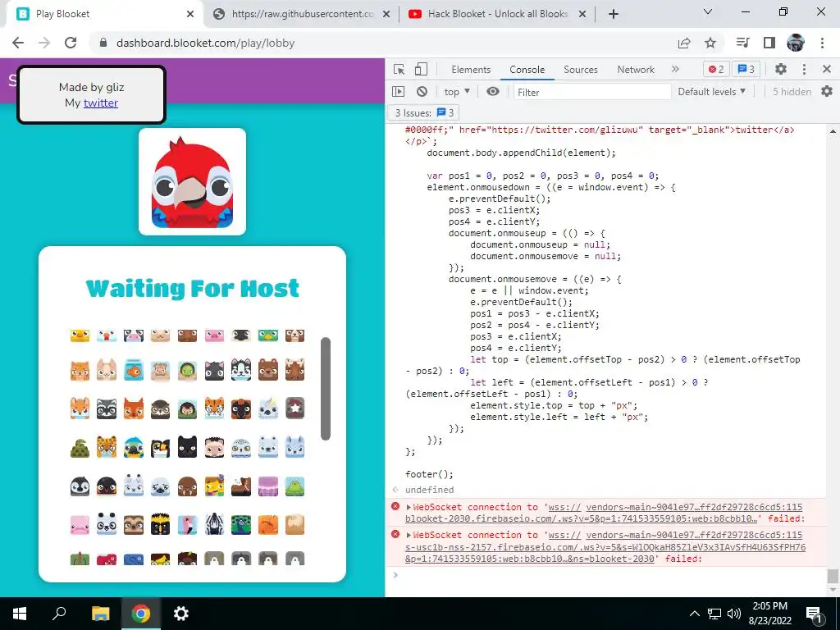Bookmark this page with the star icon

coord(710,43)
